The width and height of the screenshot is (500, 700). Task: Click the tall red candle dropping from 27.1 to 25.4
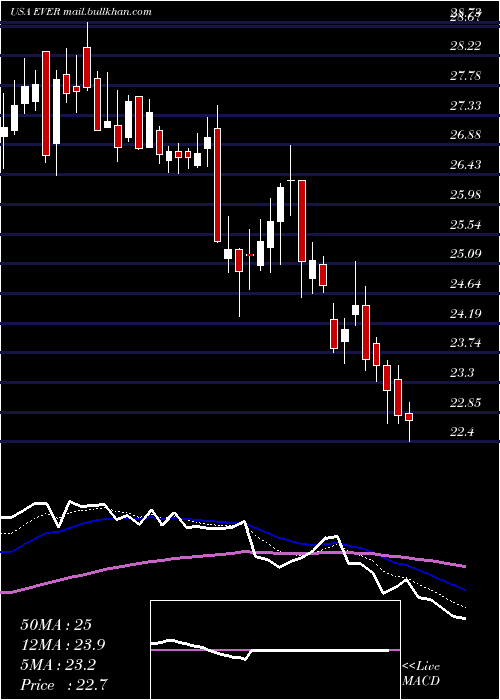(x=217, y=185)
